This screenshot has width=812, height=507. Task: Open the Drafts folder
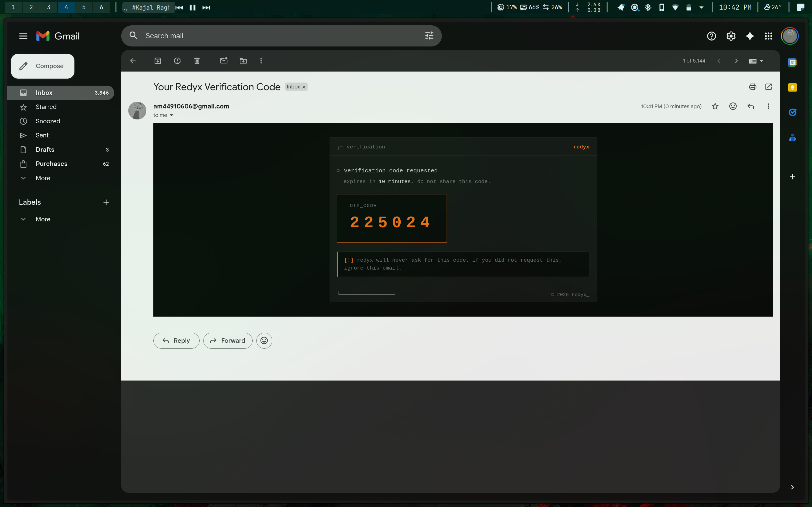click(x=45, y=150)
